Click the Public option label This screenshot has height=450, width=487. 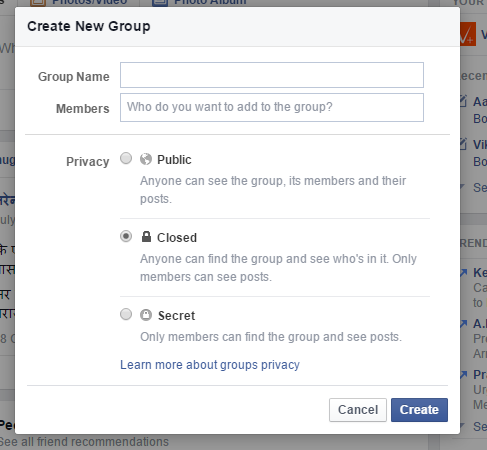[174, 160]
